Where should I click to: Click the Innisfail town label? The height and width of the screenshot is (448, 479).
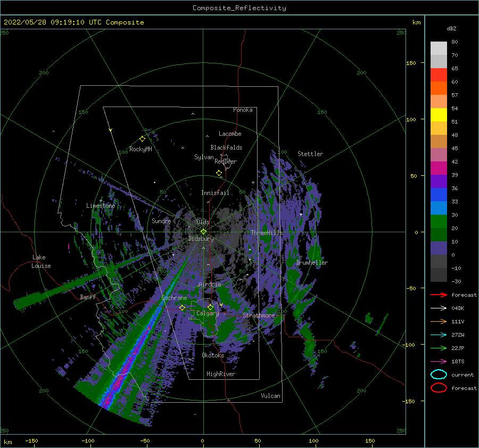point(215,193)
